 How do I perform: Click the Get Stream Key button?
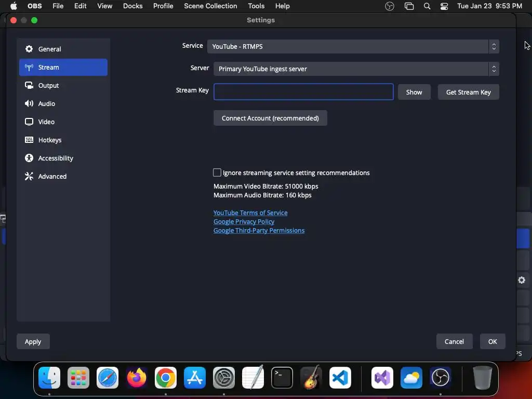(x=468, y=92)
